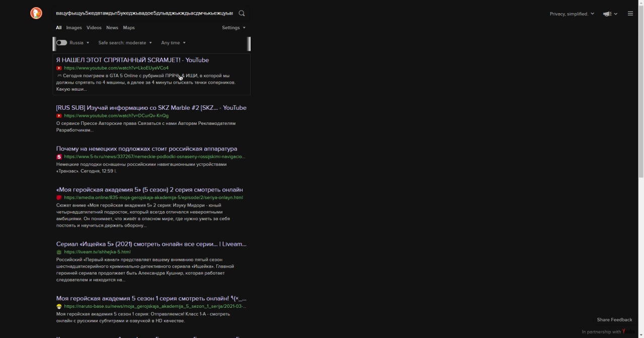This screenshot has width=644, height=338.
Task: Open the RUS SUB SKZ Marble #2 result
Action: pos(151,108)
